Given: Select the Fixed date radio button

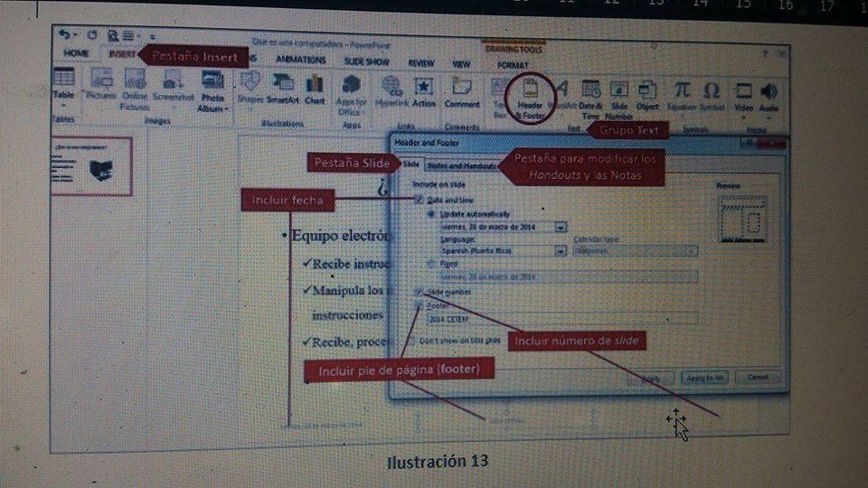Looking at the screenshot, I should tap(430, 264).
